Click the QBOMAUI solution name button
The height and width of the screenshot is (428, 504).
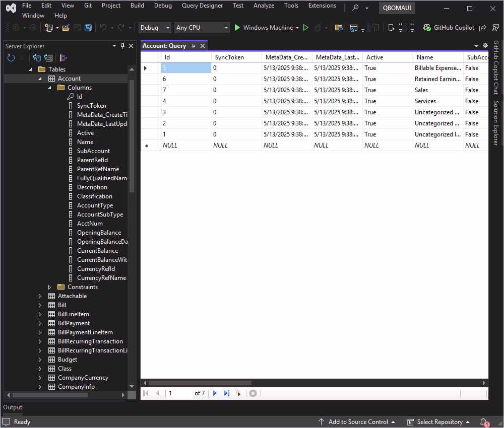tap(397, 8)
